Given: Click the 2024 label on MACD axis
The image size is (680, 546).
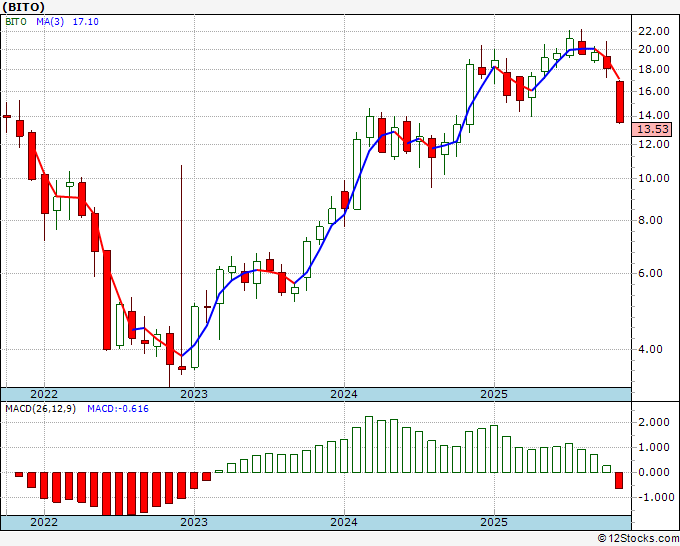Looking at the screenshot, I should [x=344, y=522].
